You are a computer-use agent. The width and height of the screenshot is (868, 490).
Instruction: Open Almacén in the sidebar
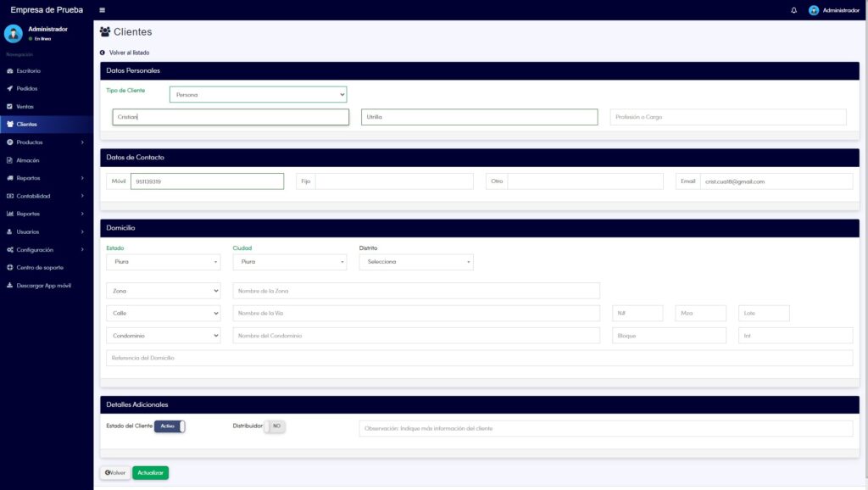pyautogui.click(x=47, y=160)
